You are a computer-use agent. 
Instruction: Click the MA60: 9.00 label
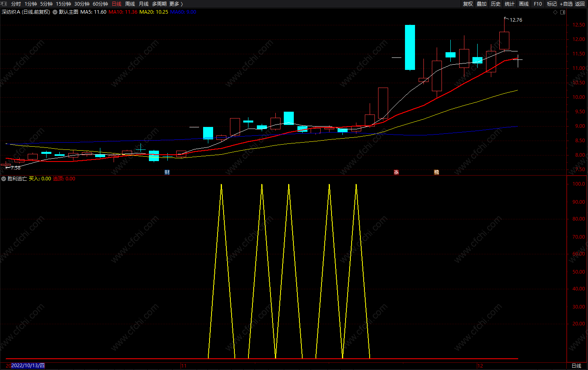pyautogui.click(x=183, y=12)
